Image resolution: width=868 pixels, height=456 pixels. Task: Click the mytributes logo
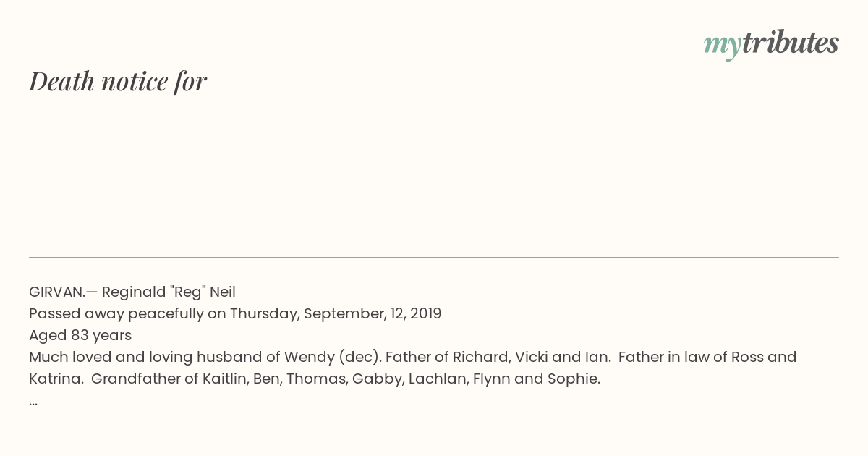coord(771,44)
